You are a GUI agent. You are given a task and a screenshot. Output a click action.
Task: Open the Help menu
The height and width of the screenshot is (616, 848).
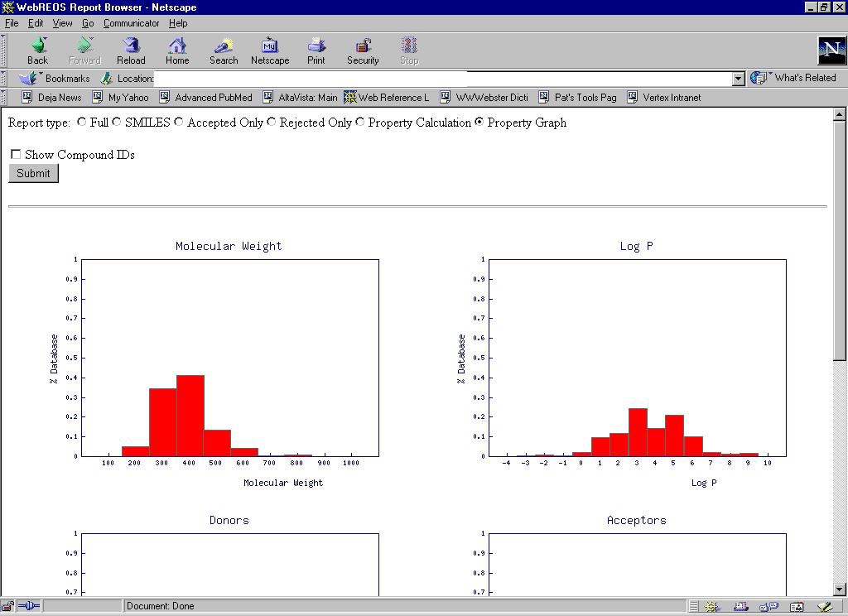point(178,23)
